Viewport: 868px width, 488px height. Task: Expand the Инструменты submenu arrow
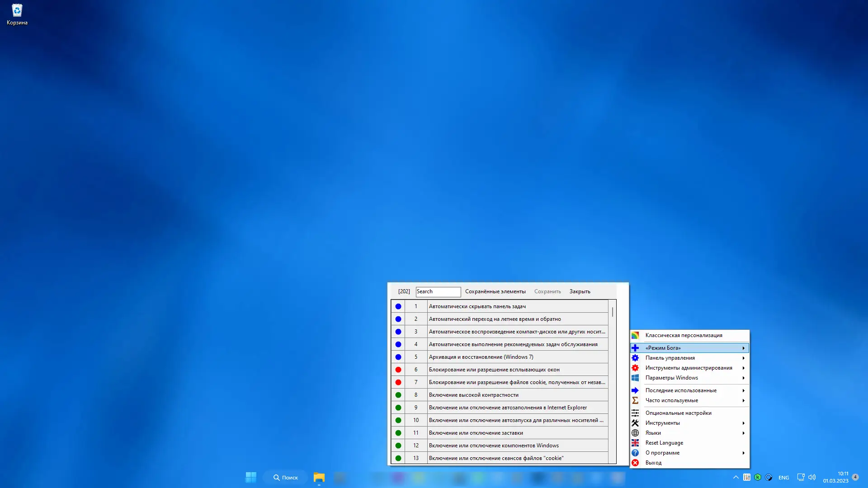point(743,423)
